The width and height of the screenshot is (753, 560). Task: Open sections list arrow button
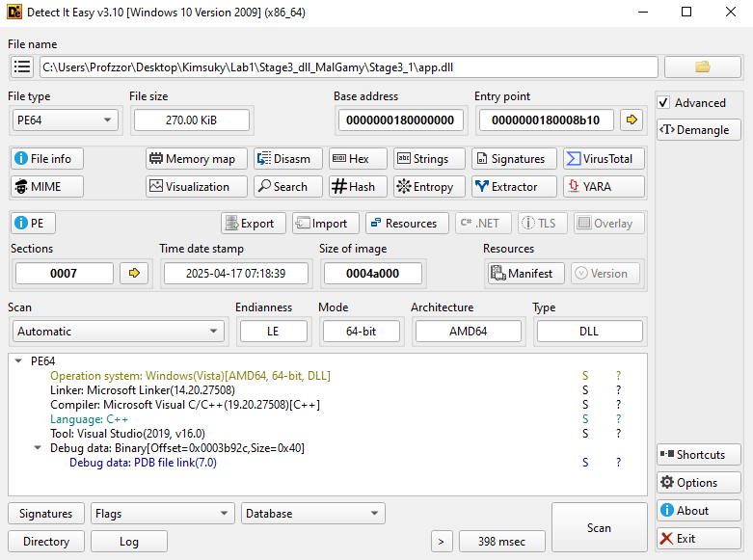coord(134,273)
